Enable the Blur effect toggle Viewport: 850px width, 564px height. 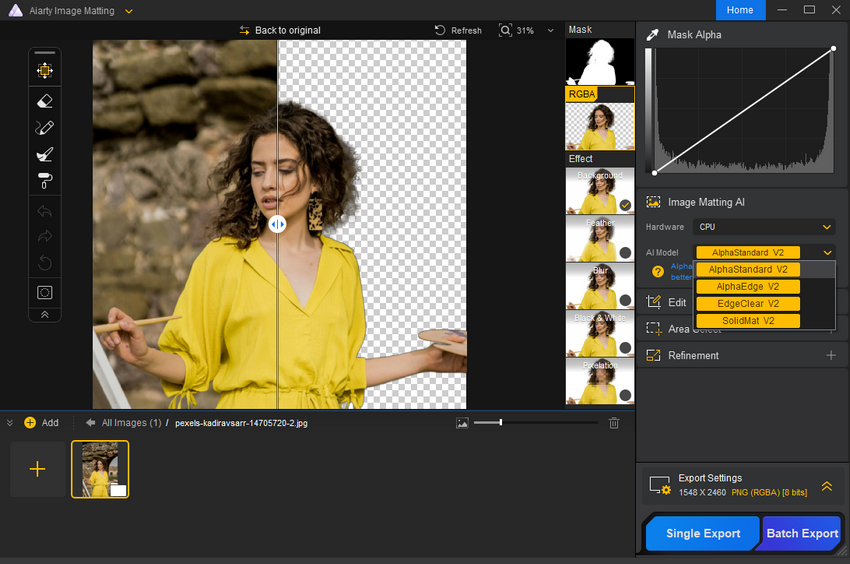click(x=625, y=300)
